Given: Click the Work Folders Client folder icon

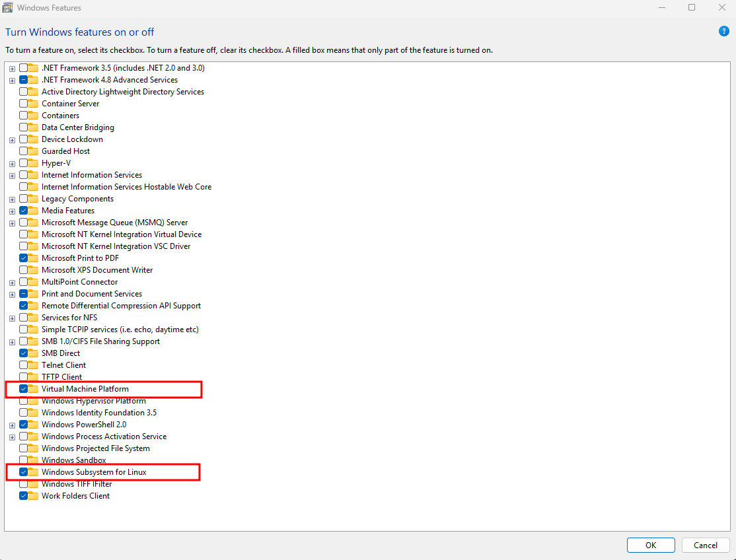Looking at the screenshot, I should point(33,496).
